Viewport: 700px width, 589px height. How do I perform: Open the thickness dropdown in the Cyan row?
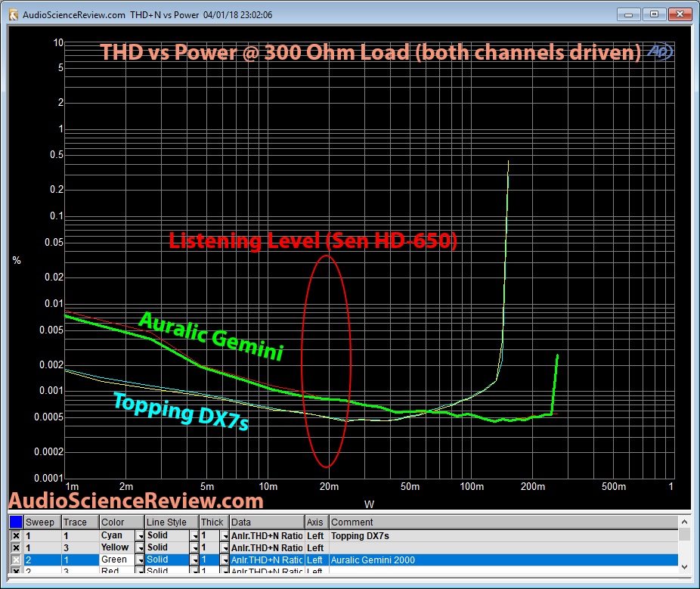pos(225,536)
